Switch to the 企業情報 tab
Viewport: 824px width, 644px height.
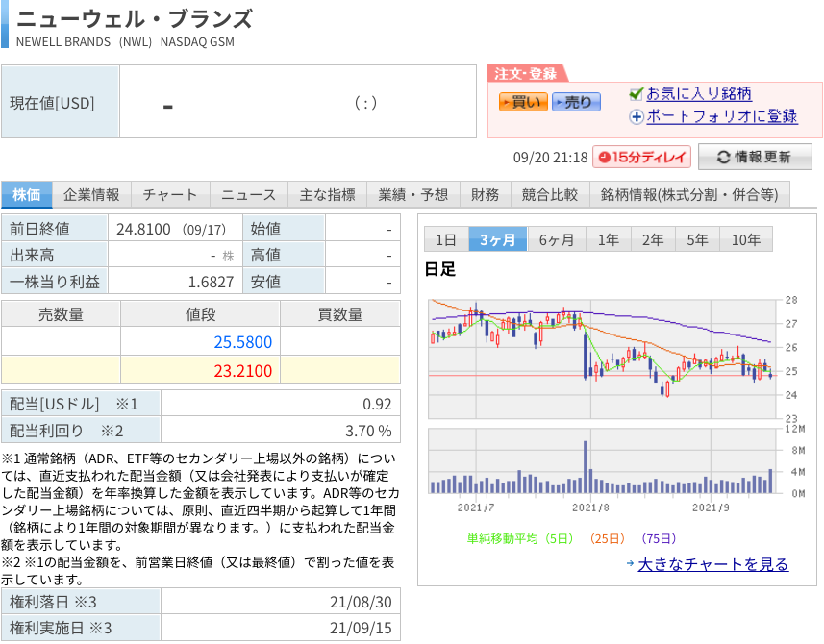(91, 195)
